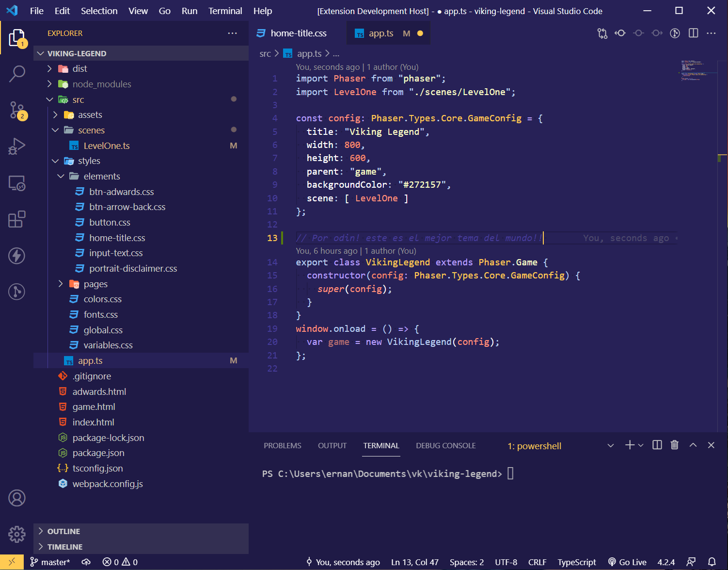
Task: Open the Search view in activity bar
Action: click(x=17, y=74)
